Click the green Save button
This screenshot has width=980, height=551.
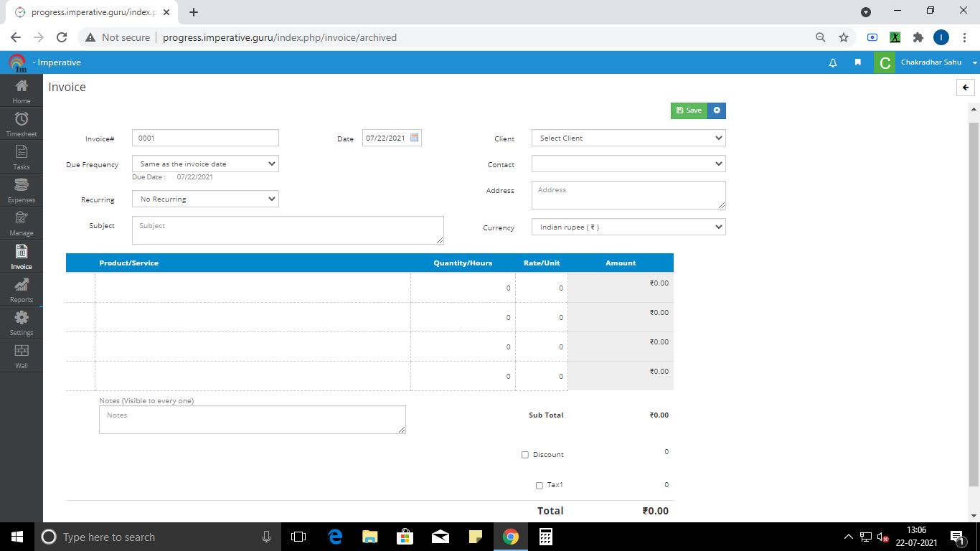tap(689, 110)
